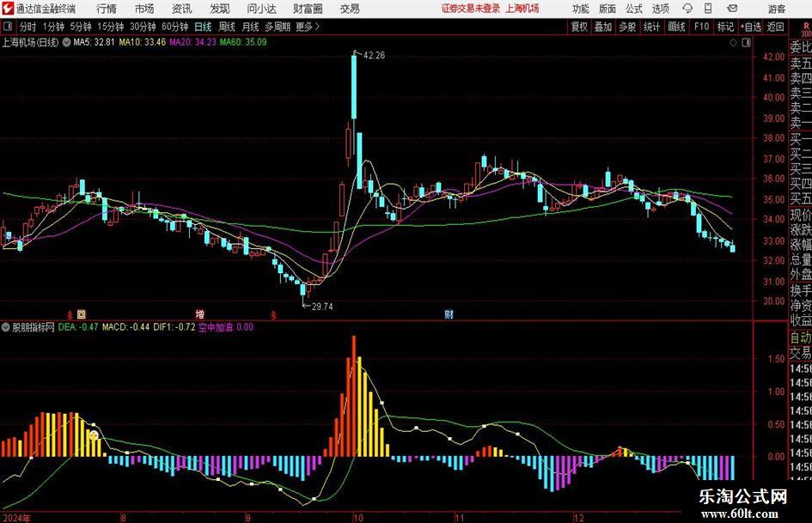Screen dimensions: 812x523
Task: Click the DIF1: -0.72 indicator value
Action: coord(174,327)
